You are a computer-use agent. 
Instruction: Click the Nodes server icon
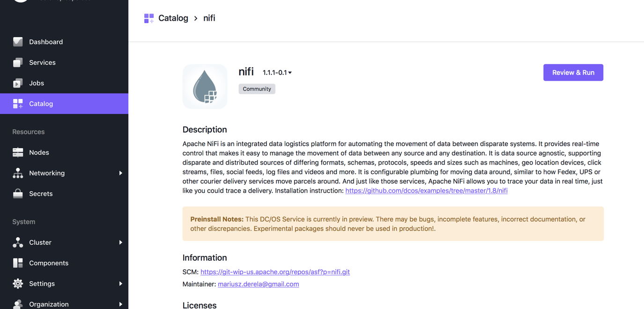click(18, 152)
